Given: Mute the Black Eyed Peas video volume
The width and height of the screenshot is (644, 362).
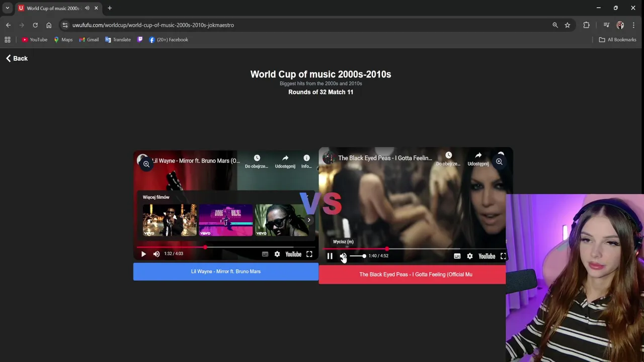Looking at the screenshot, I should pos(343,256).
